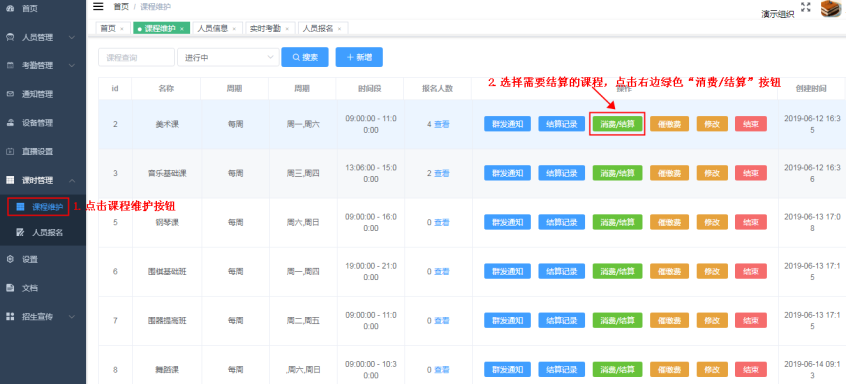Screen dimensions: 846x384
Task: Focus the 课程查询 search input
Action: (x=137, y=57)
